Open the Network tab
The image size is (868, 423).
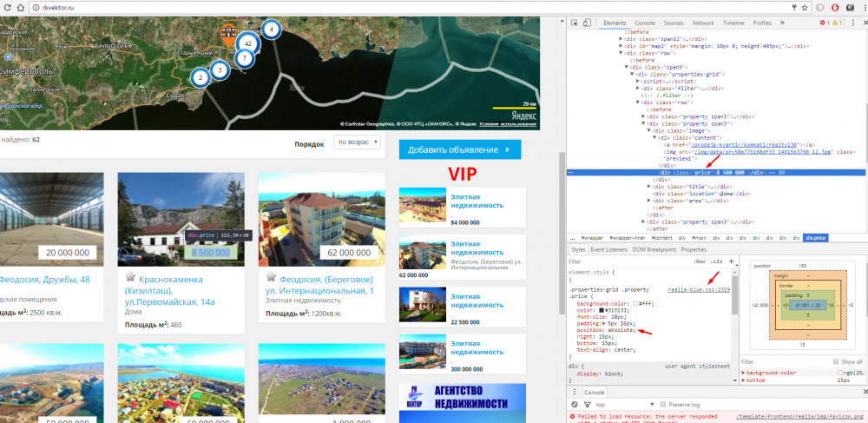click(703, 23)
